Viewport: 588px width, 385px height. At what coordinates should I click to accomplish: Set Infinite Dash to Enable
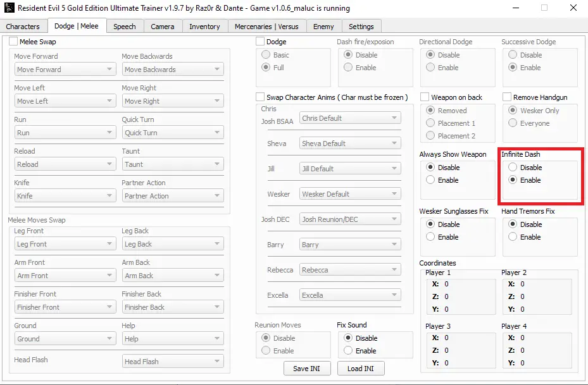(513, 180)
